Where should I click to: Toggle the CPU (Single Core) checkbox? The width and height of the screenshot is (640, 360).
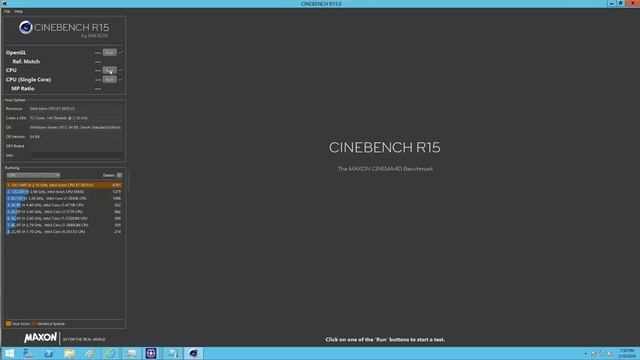(x=120, y=80)
